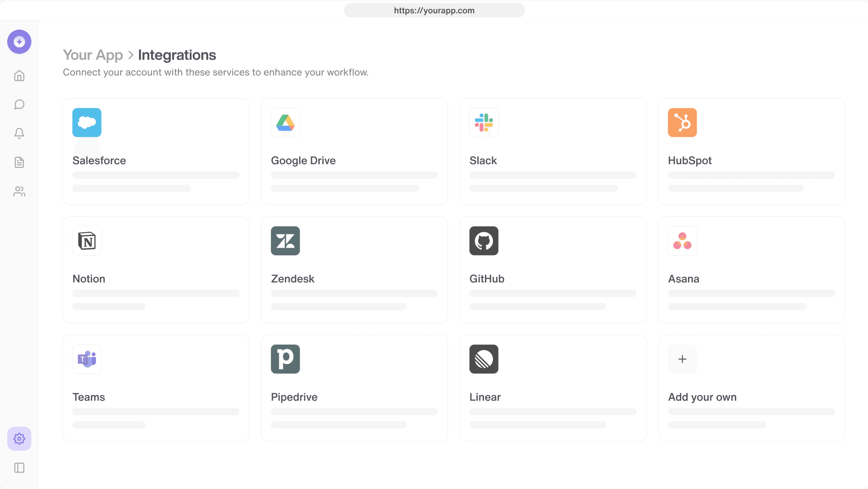
Task: Click the Add your own plus icon
Action: tap(682, 359)
